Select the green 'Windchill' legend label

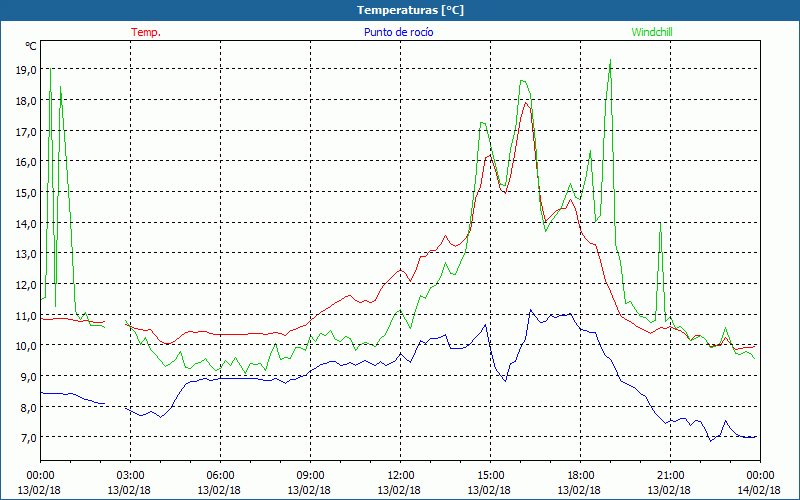click(x=652, y=32)
